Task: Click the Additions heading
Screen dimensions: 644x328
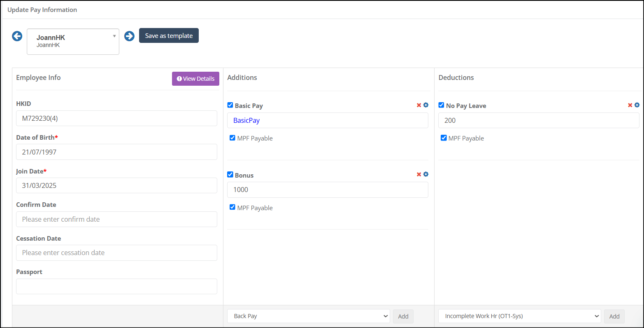Action: pyautogui.click(x=242, y=77)
